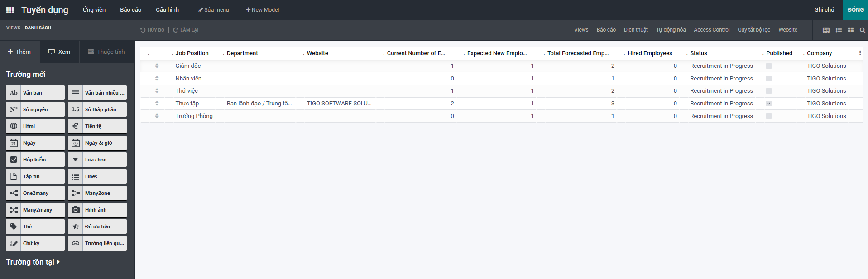Add a Hình ảnh image field
This screenshot has height=279, width=868.
(x=97, y=210)
